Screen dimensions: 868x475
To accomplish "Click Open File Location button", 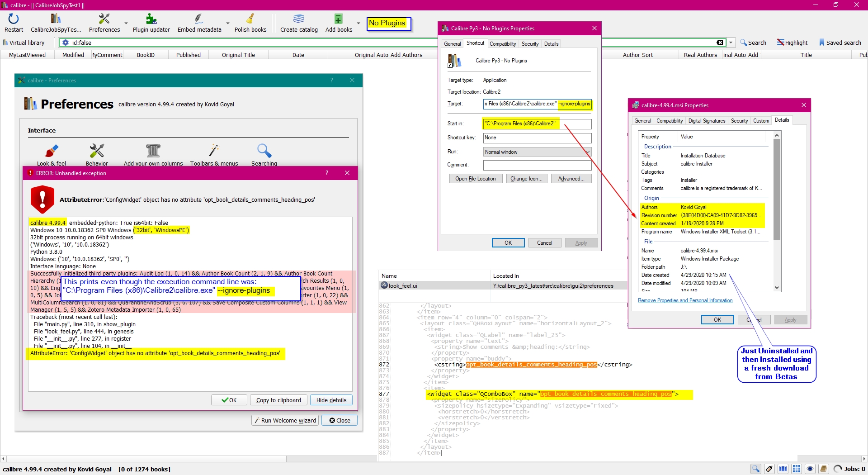I will point(476,179).
